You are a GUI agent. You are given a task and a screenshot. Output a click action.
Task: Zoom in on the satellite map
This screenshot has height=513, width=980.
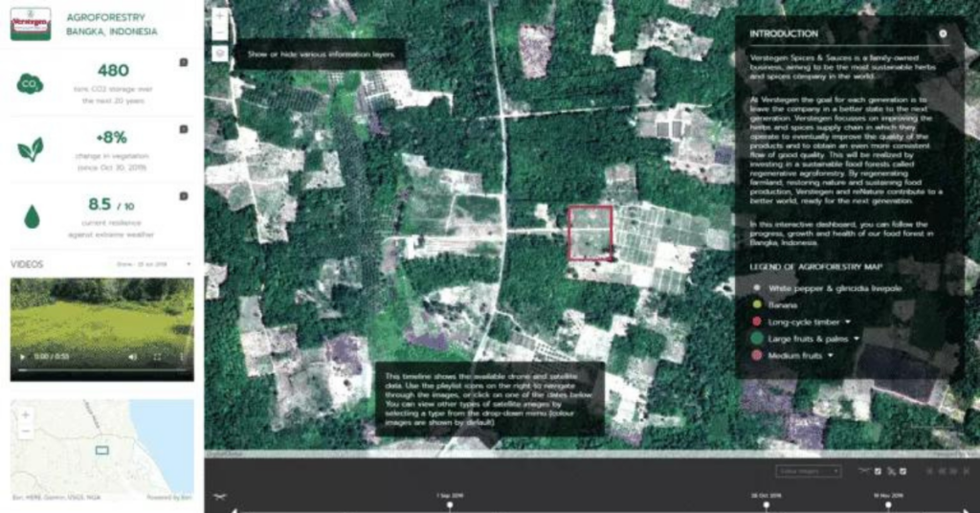(220, 16)
